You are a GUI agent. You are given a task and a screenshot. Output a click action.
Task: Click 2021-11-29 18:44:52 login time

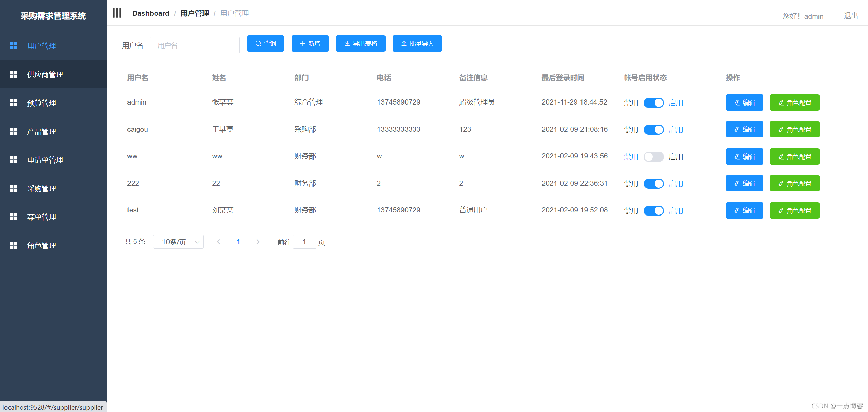574,102
